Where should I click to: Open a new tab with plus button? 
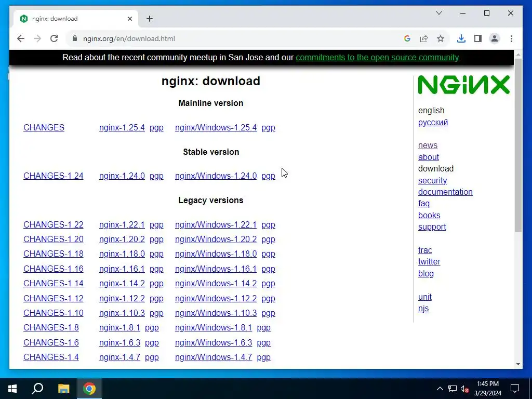coord(150,19)
